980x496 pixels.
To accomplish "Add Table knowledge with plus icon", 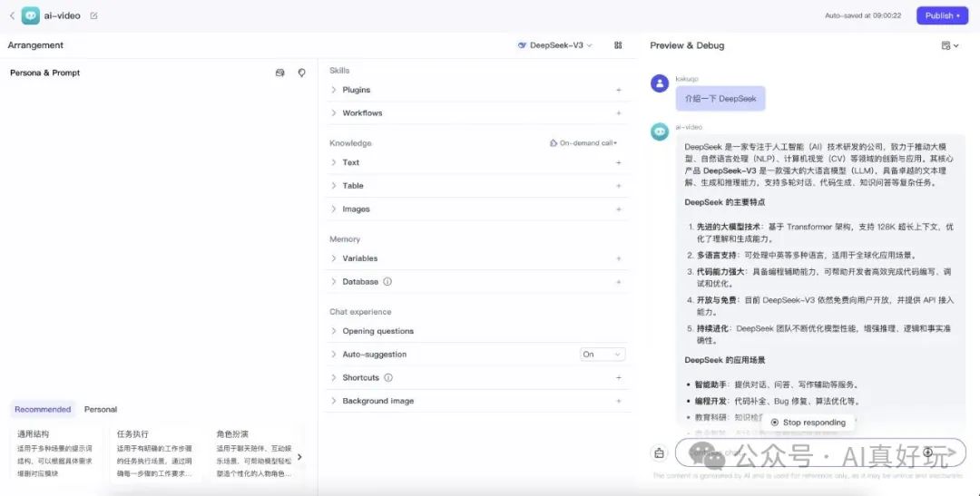I will point(619,186).
